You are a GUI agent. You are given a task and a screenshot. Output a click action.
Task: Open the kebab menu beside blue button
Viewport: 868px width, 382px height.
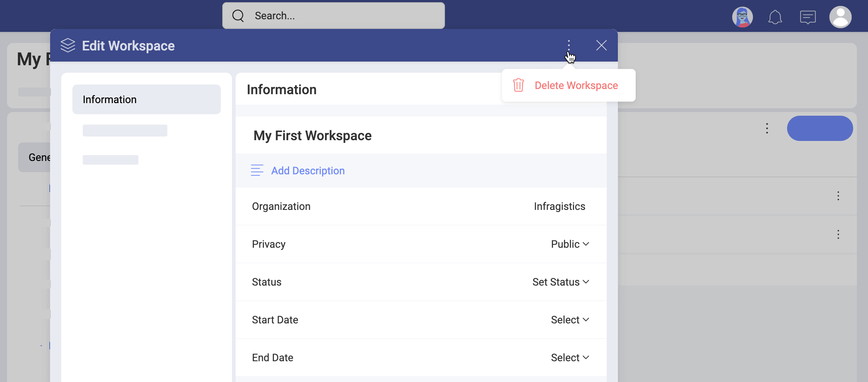click(767, 128)
